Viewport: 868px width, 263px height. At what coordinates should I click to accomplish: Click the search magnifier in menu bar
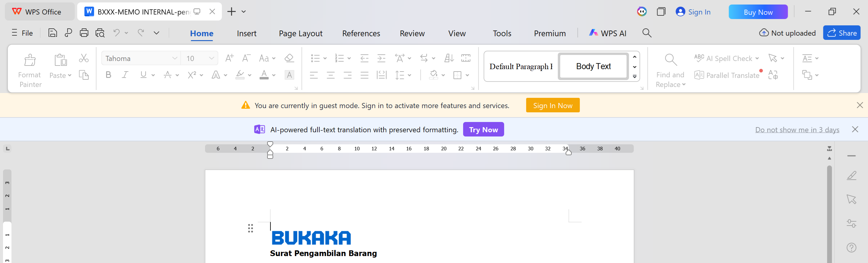coord(647,33)
